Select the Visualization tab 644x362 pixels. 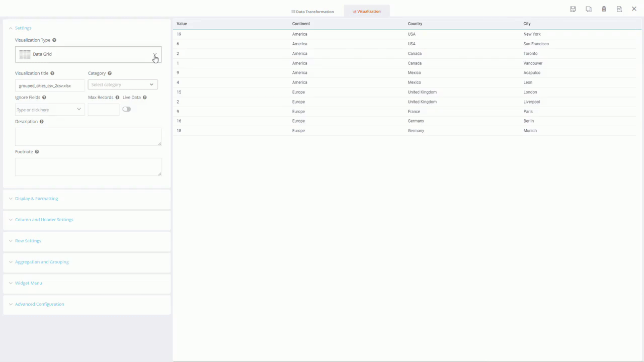pyautogui.click(x=366, y=11)
